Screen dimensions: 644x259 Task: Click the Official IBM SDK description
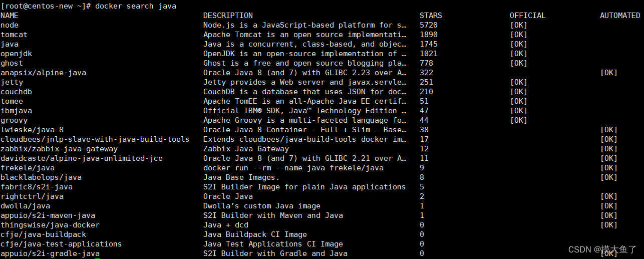tap(305, 111)
